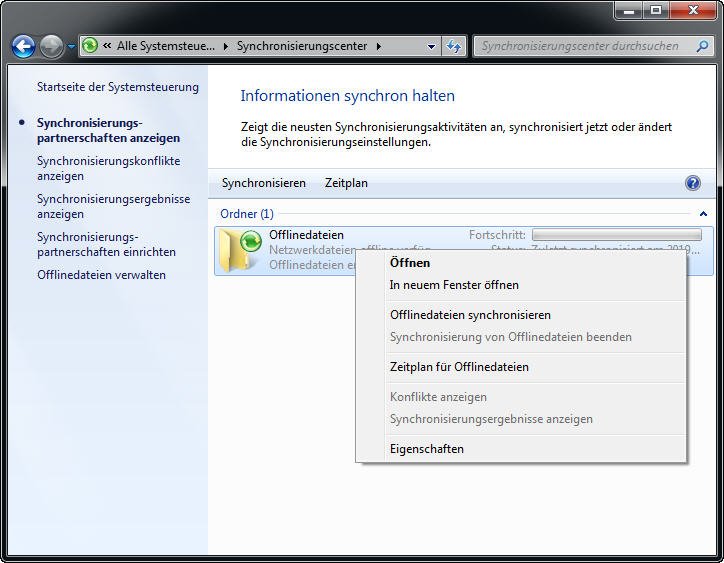This screenshot has width=724, height=563.
Task: Click the 'Zeitplan' toolbar button
Action: pos(346,183)
